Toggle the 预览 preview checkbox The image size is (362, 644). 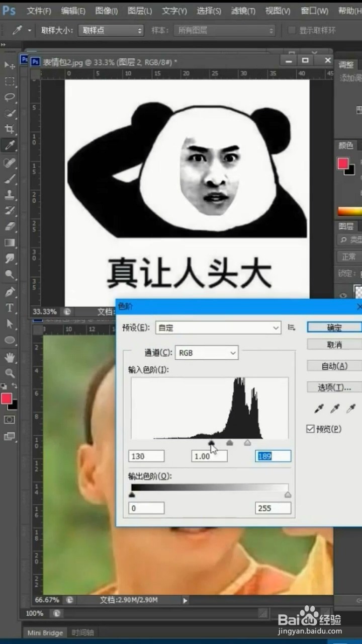pos(310,429)
